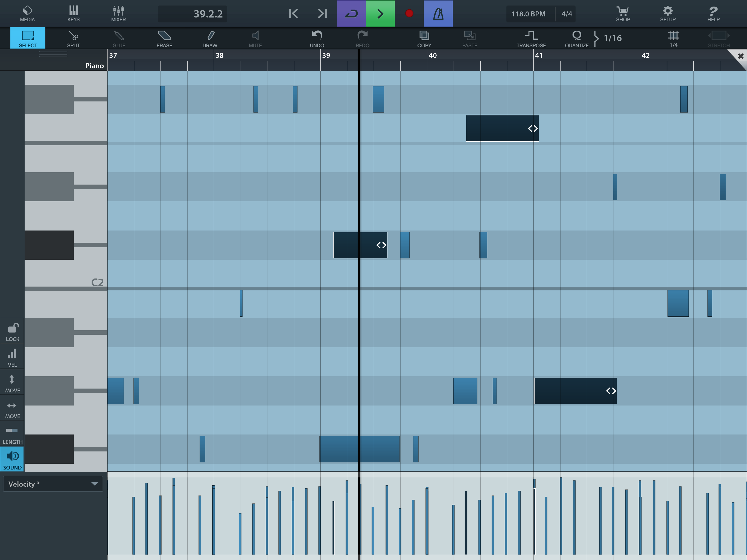Open the Transpose tool
747x560 pixels.
click(x=531, y=39)
